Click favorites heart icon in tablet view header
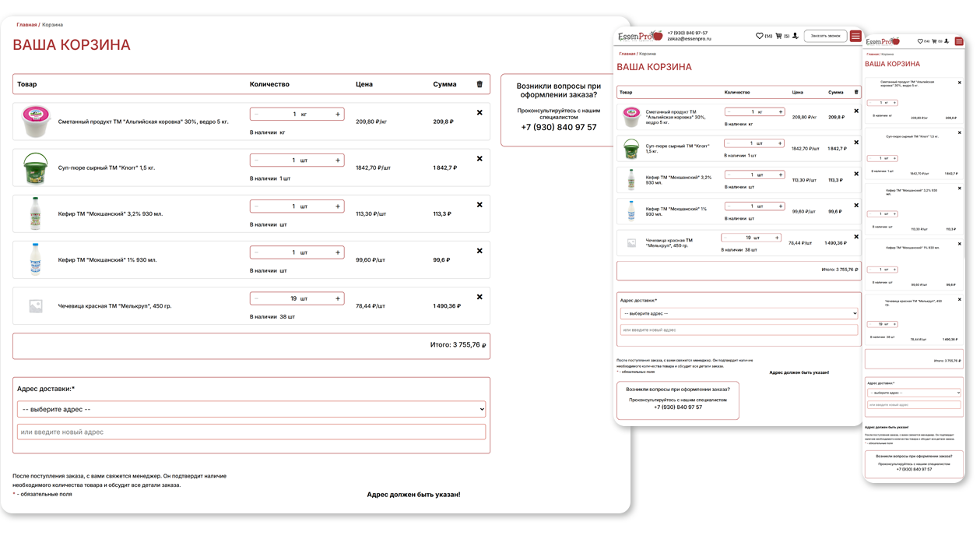This screenshot has width=980, height=543. coord(760,36)
